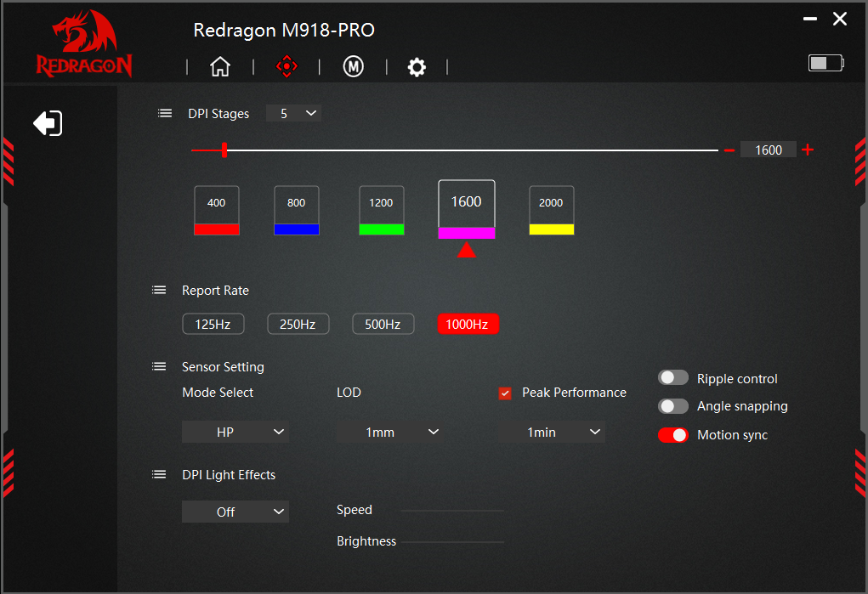The width and height of the screenshot is (868, 594).
Task: Uncheck the Peak Performance checkbox
Action: 505,393
